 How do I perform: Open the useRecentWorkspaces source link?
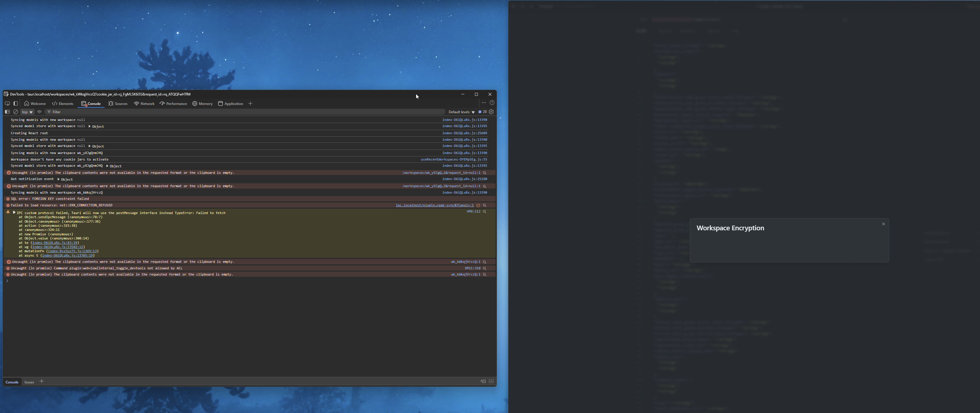pos(453,159)
